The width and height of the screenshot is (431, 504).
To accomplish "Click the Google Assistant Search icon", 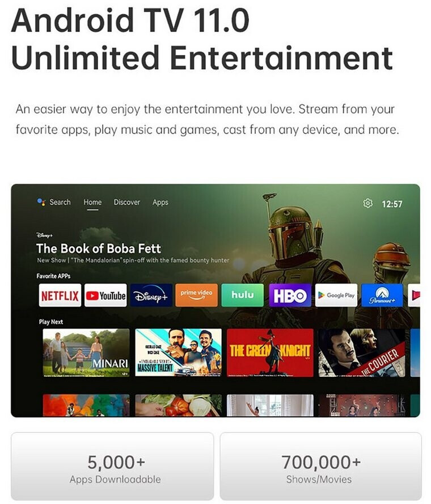I will tap(41, 202).
